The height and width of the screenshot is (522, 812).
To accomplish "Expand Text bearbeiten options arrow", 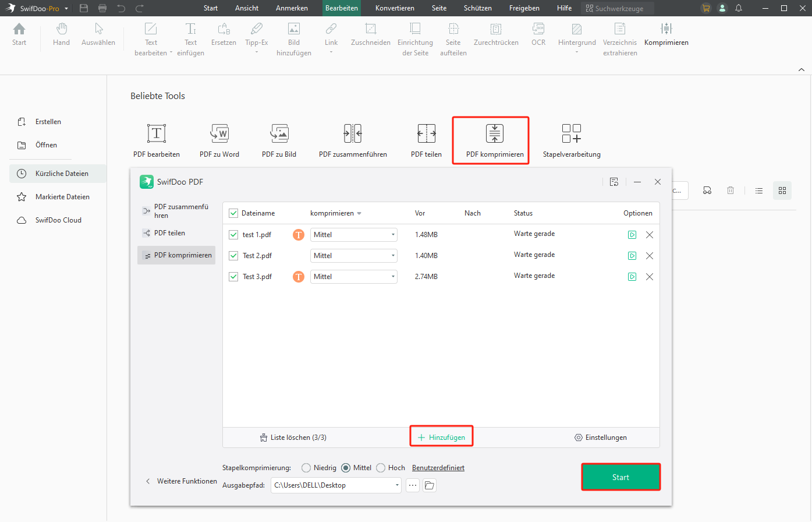I will pyautogui.click(x=171, y=53).
